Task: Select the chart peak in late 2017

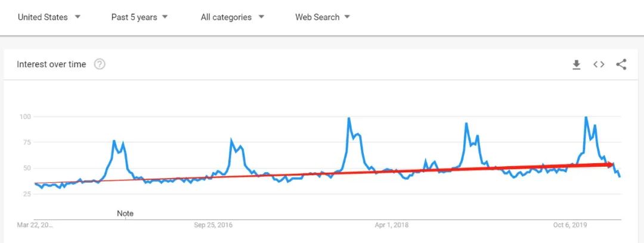Action: click(x=349, y=119)
